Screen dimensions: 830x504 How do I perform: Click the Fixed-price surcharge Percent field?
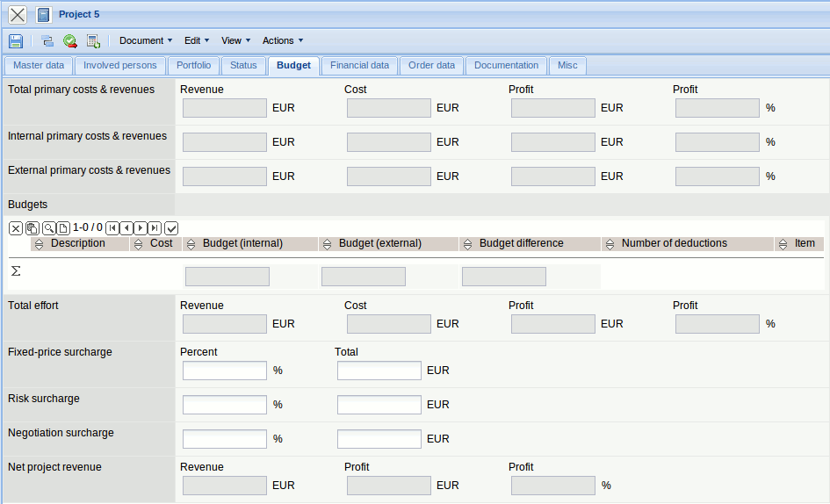click(x=224, y=371)
